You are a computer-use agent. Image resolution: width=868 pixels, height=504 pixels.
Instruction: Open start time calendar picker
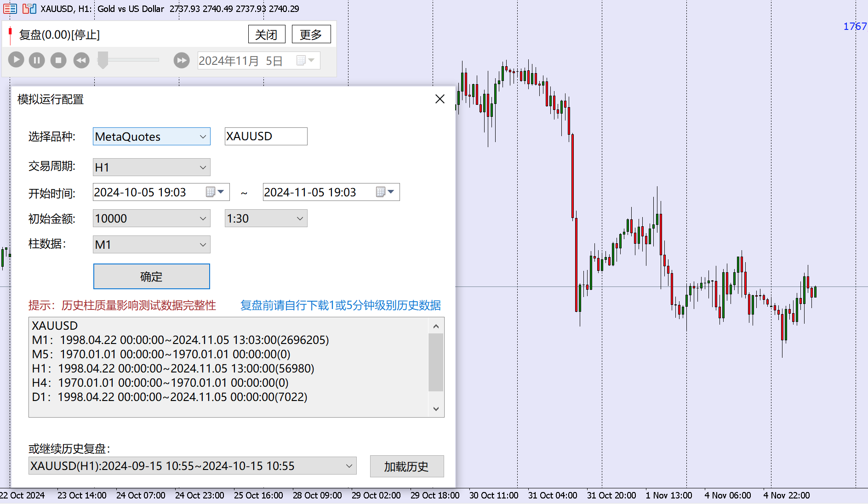(x=215, y=192)
